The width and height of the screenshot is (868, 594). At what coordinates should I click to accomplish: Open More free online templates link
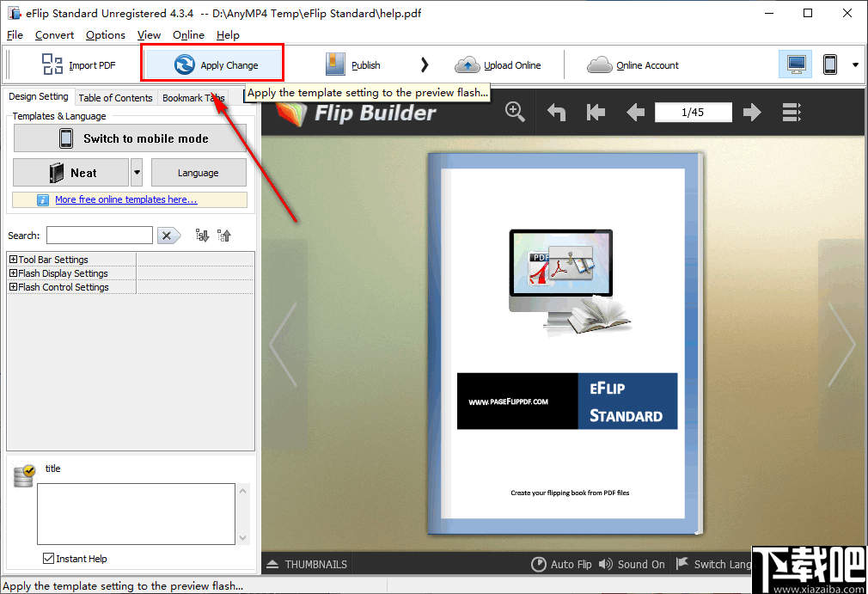tap(125, 199)
